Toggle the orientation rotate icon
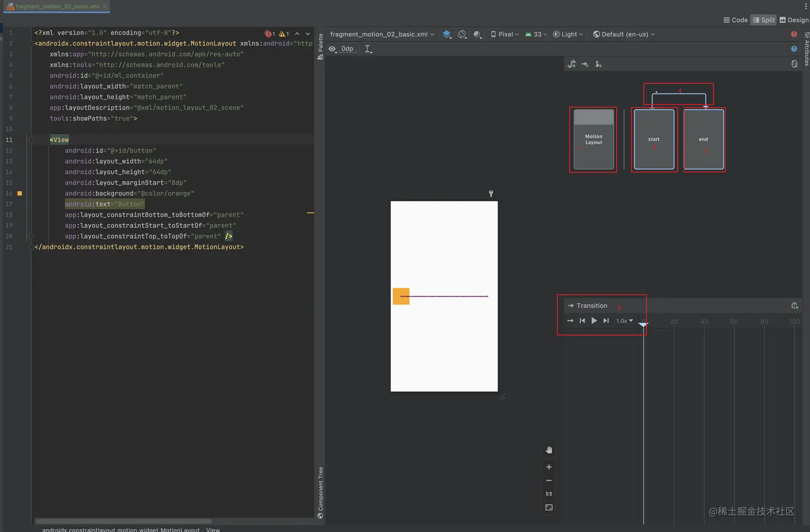Viewport: 810px width, 532px height. pos(462,34)
